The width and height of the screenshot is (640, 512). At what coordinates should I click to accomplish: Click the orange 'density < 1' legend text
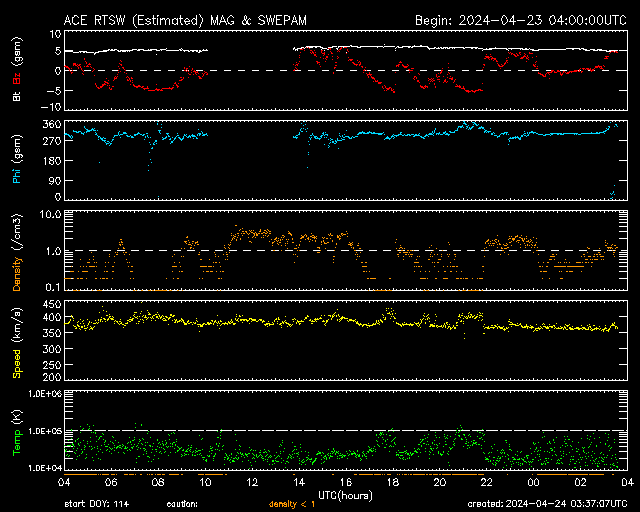(291, 503)
